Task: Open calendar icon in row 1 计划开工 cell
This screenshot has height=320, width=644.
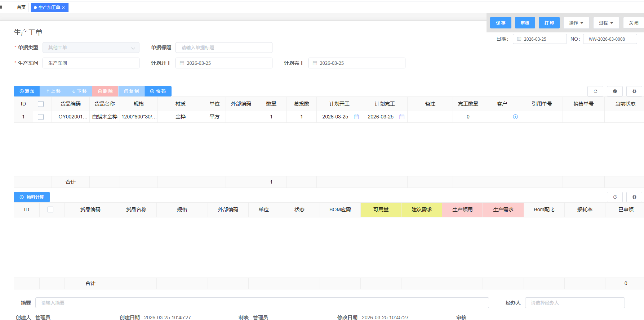Action: [x=356, y=117]
